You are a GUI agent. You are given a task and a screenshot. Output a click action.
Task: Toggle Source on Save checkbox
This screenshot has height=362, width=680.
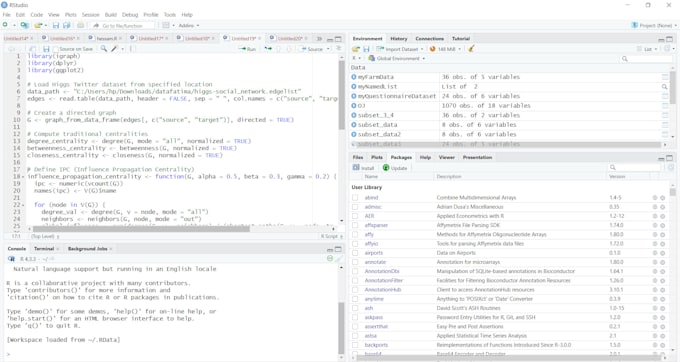click(x=56, y=49)
